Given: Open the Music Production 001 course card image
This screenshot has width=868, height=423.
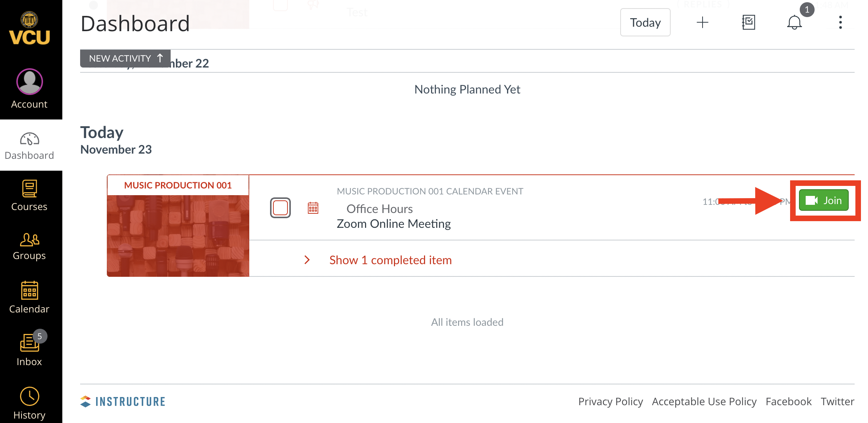Looking at the screenshot, I should point(178,235).
